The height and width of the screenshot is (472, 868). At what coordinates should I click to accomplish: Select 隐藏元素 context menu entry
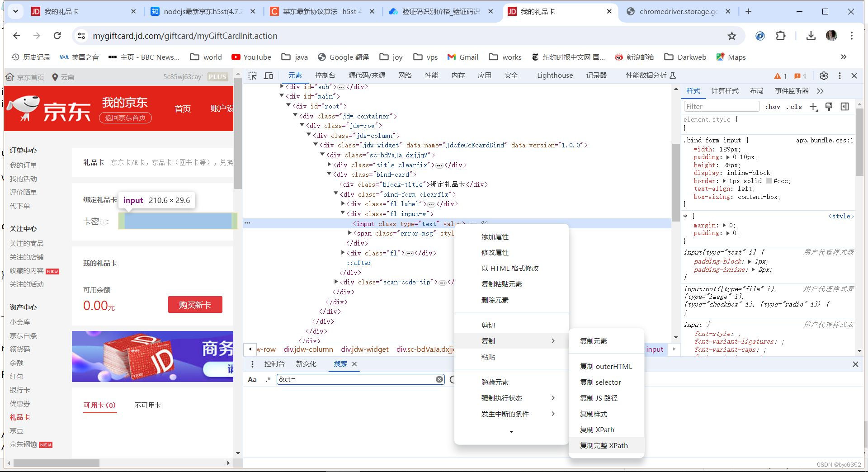[x=511, y=382]
